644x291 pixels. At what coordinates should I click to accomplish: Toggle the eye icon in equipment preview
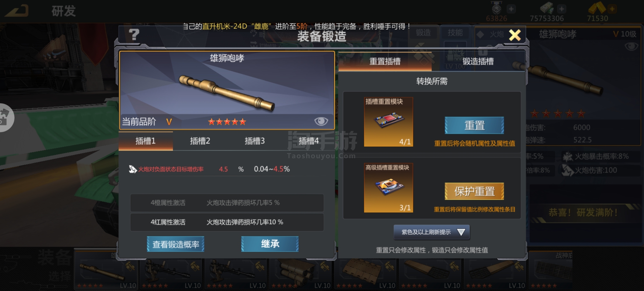[321, 121]
